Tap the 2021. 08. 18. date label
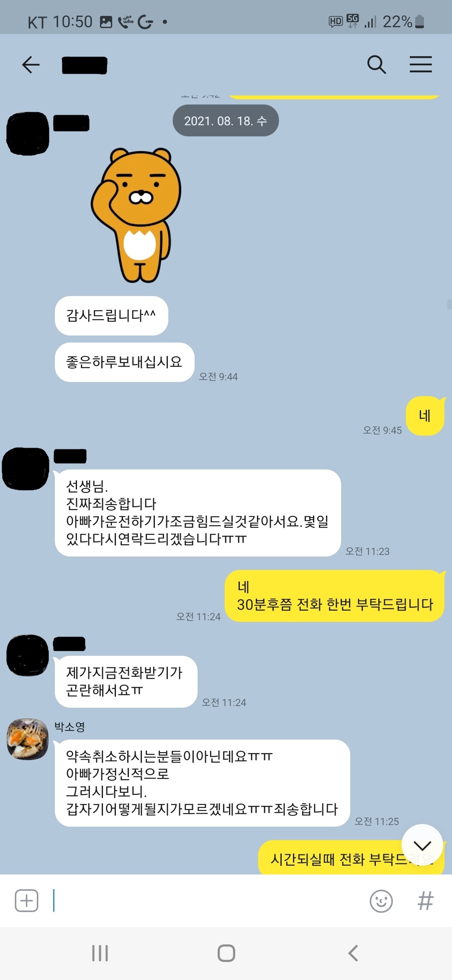This screenshot has width=452, height=980. tap(226, 121)
